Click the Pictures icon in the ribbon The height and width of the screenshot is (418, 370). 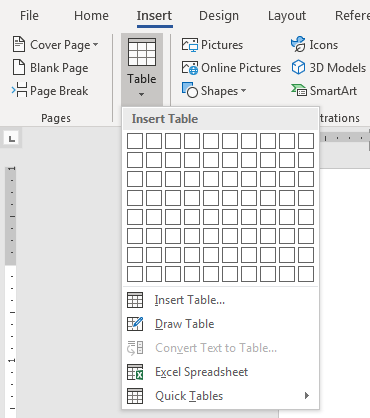coord(190,45)
